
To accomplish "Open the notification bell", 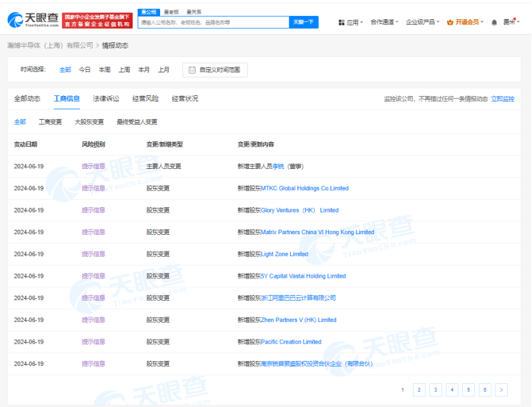I will 494,21.
